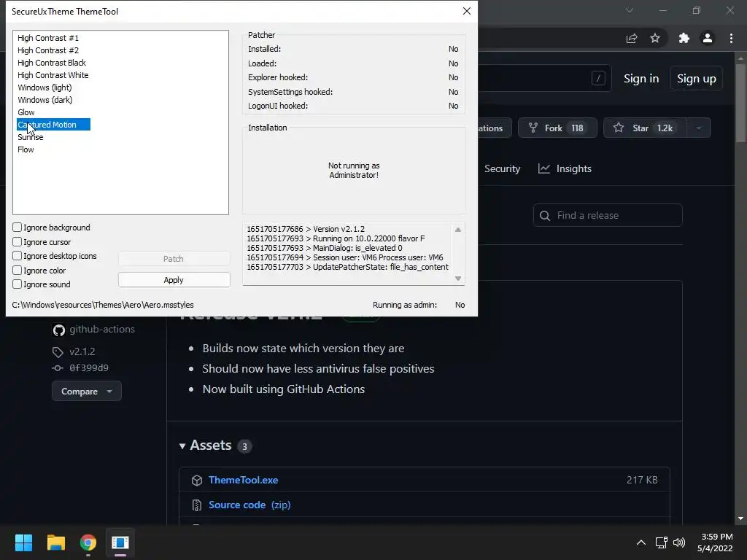Open Chrome three-dot menu
This screenshot has width=747, height=560.
tap(731, 38)
